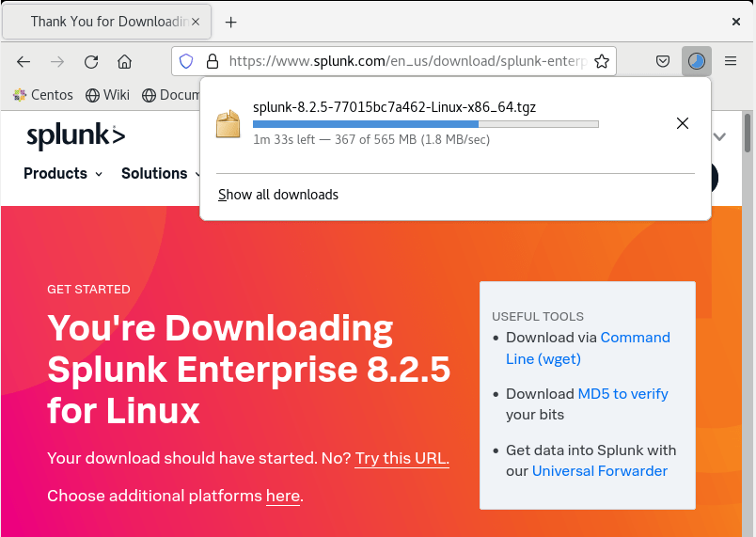The width and height of the screenshot is (756, 537).
Task: Expand the header chevron at right
Action: click(720, 137)
